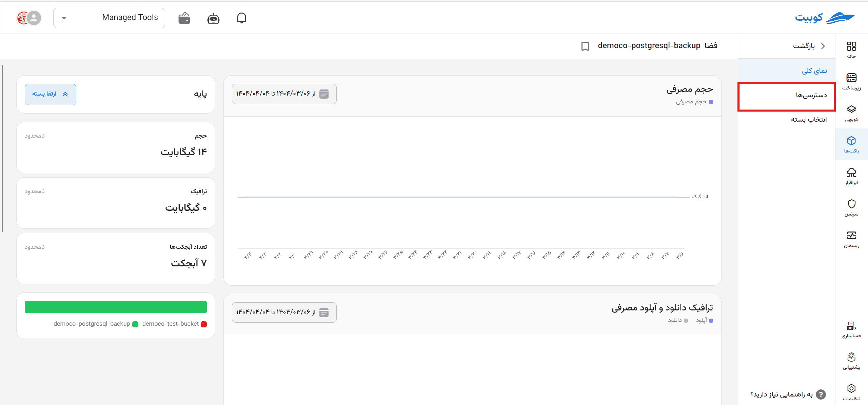The image size is (868, 405).
Task: Click the 14 گیگ axis label
Action: (700, 197)
